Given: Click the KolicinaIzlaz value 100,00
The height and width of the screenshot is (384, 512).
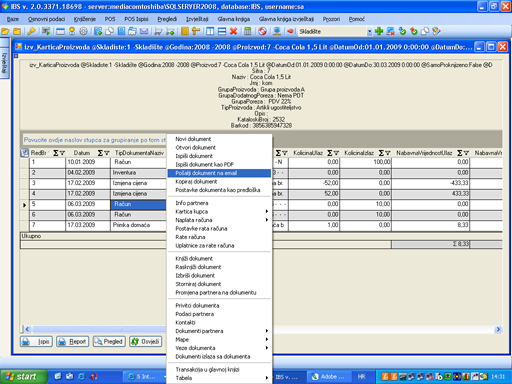Looking at the screenshot, I should (365, 162).
